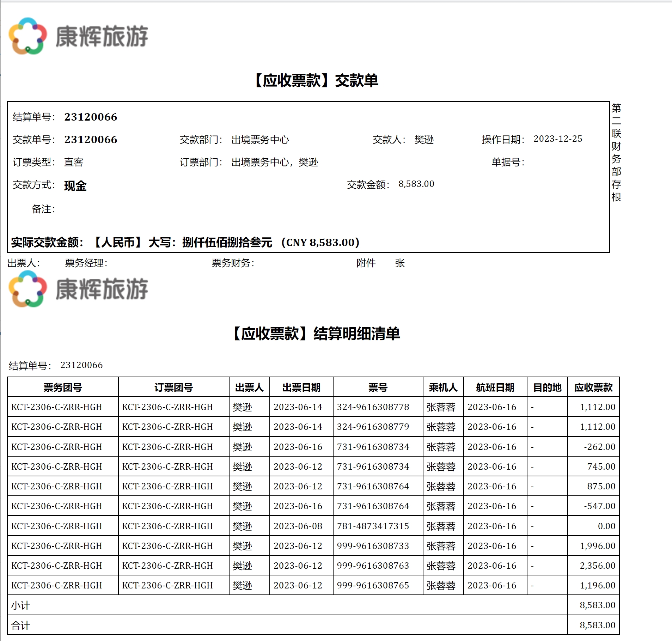
Task: Click the 康辉旅游 logo at page top
Action: coord(78,36)
